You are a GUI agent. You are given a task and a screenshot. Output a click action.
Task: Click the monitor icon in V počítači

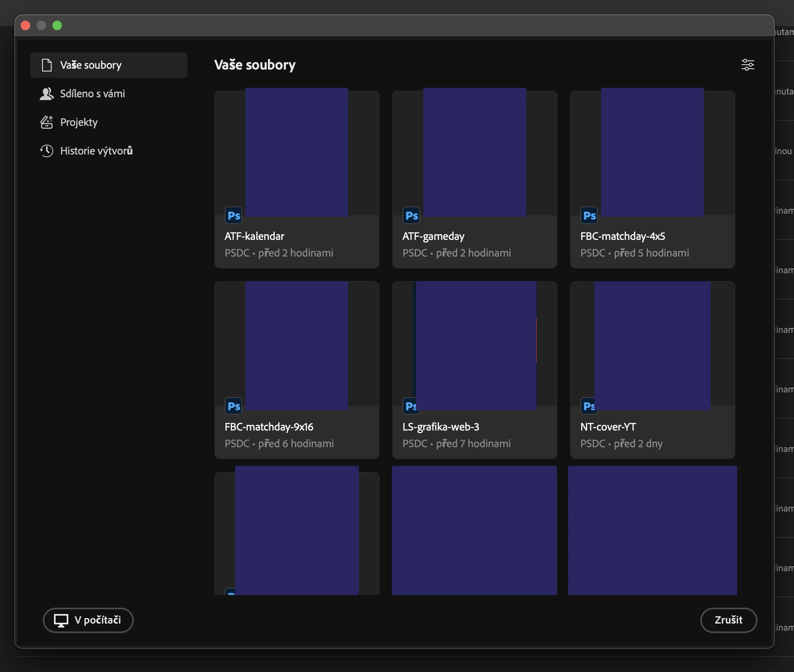(x=61, y=620)
